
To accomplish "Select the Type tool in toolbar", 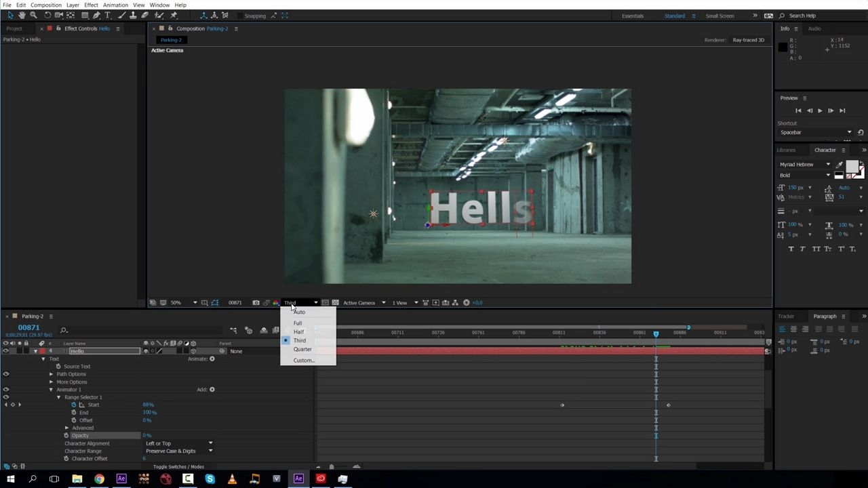I will (107, 15).
